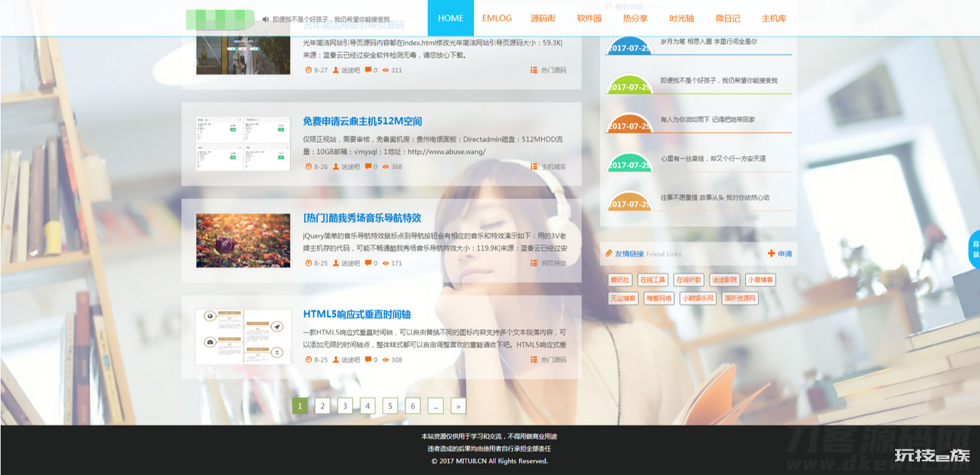Click the orange plus icon next to 申请

tap(771, 254)
